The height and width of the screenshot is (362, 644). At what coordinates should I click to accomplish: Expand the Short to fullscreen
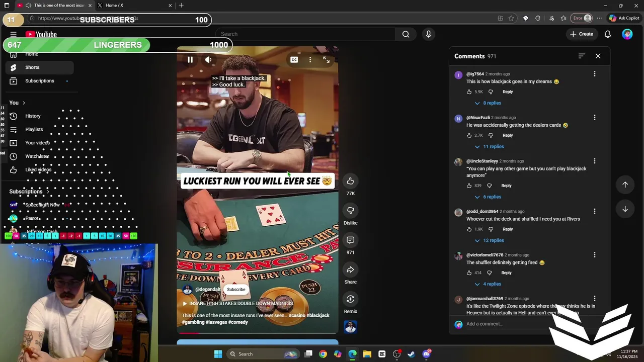326,60
